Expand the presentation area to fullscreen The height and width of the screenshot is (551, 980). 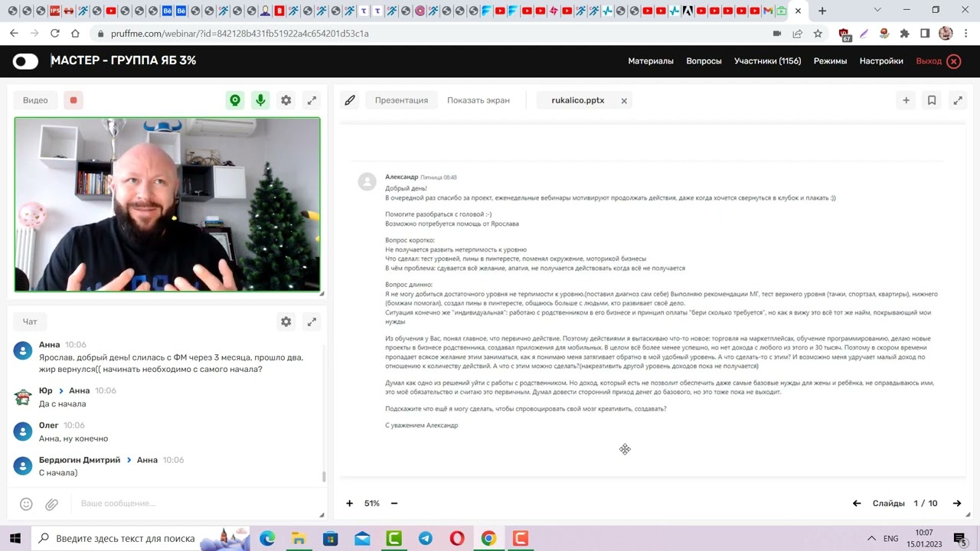[957, 100]
